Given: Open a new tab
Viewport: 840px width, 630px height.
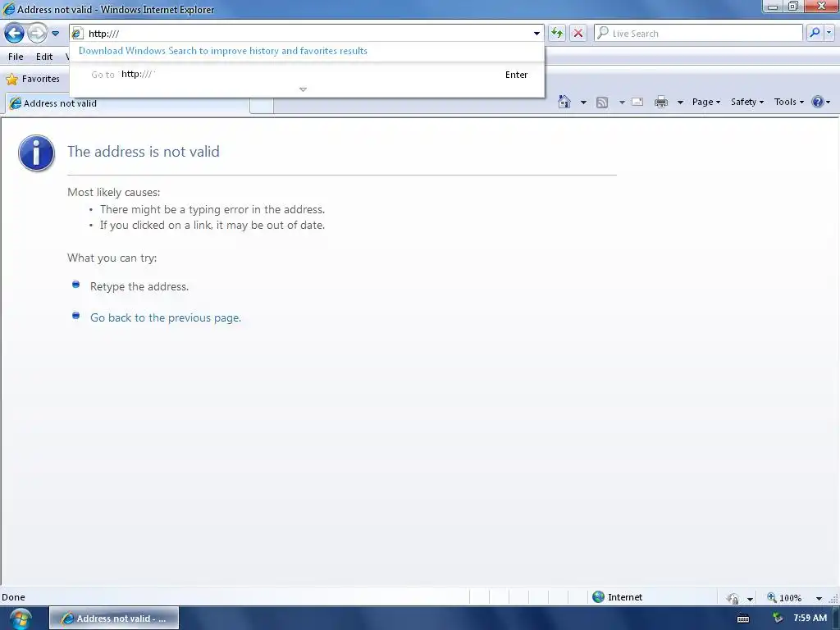Looking at the screenshot, I should (x=262, y=106).
